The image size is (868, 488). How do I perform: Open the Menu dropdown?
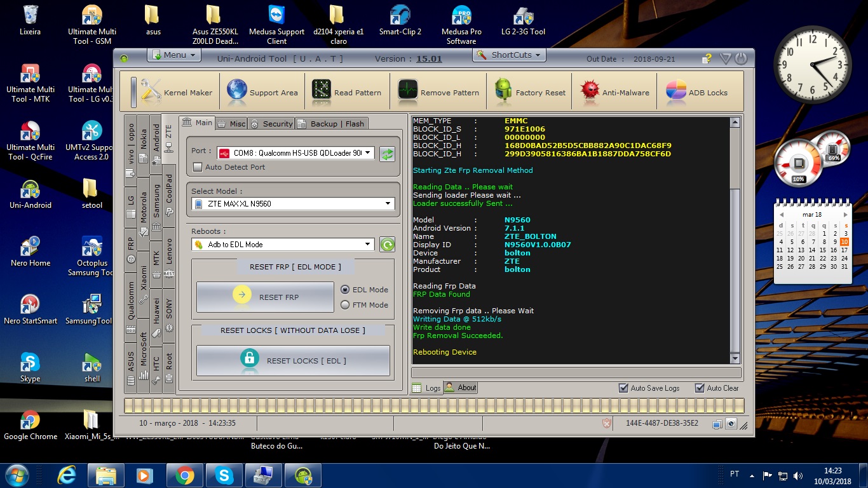pyautogui.click(x=174, y=55)
